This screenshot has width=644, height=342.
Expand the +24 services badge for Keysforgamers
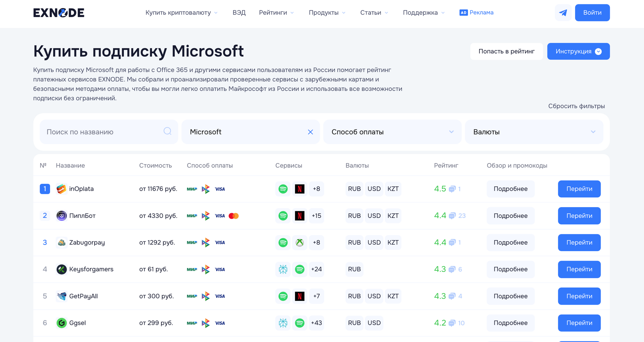tap(316, 269)
